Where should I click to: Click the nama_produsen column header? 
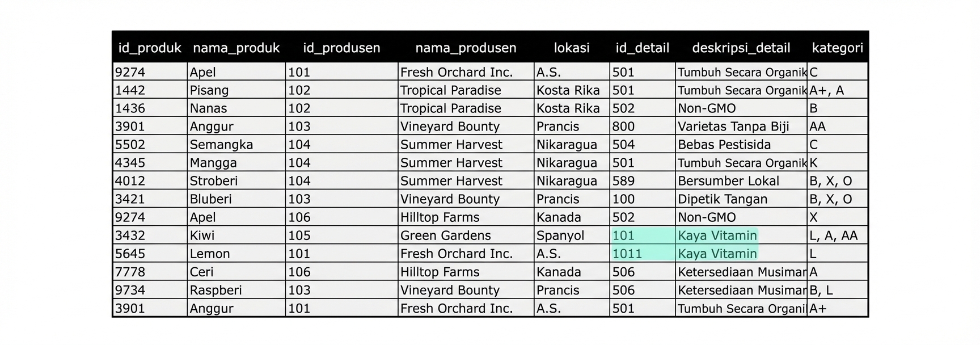[x=466, y=48]
